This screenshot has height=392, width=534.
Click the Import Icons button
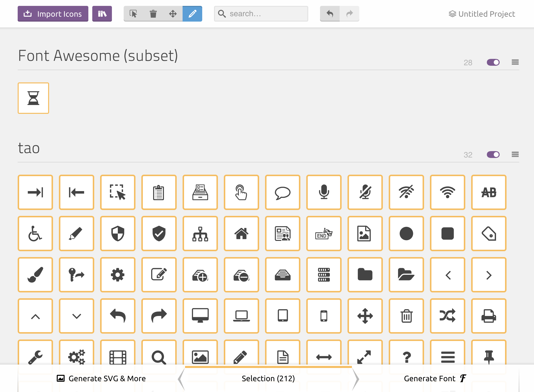point(53,14)
